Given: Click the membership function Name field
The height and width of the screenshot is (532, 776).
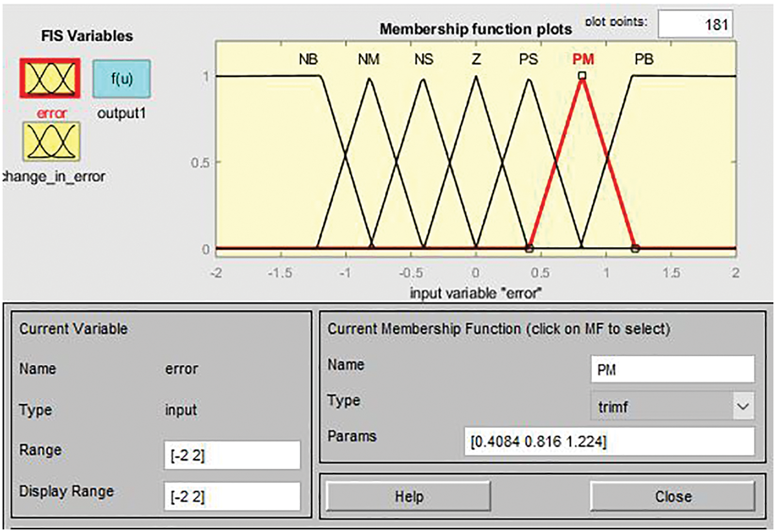Looking at the screenshot, I should point(672,370).
